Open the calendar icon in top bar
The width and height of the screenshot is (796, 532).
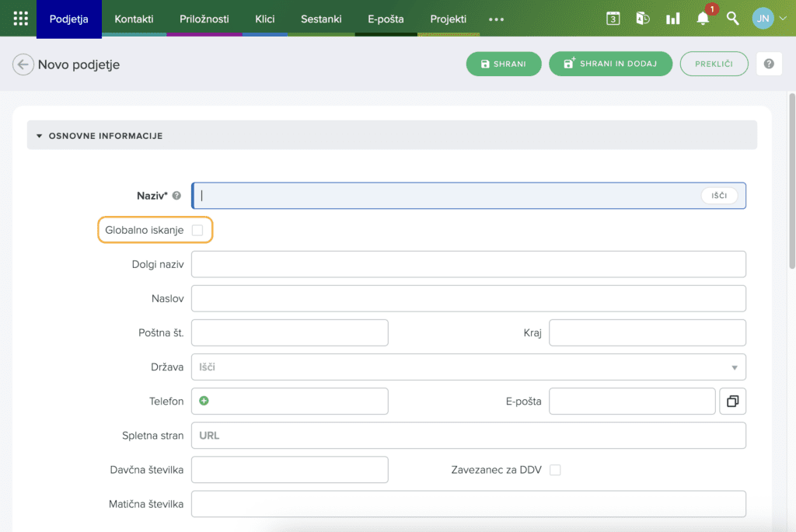tap(613, 19)
